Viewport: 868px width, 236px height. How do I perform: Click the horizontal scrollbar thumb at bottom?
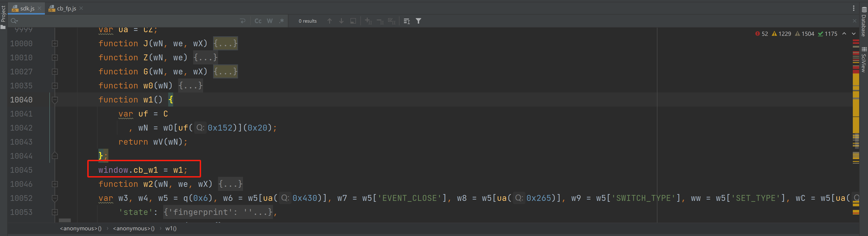click(65, 221)
